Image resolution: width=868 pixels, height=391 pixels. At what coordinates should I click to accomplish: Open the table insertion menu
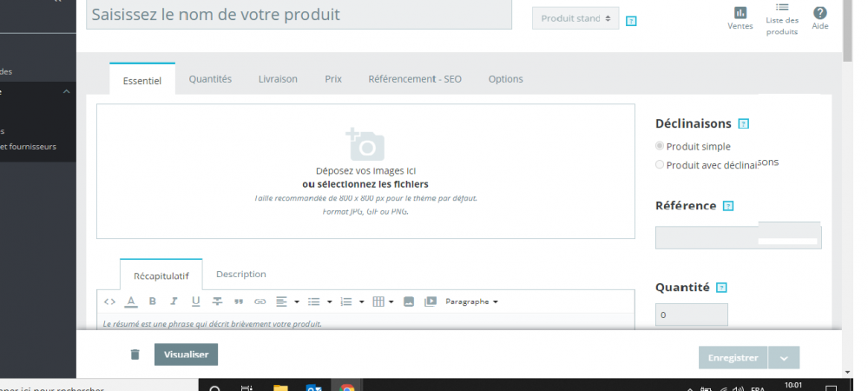pyautogui.click(x=383, y=302)
